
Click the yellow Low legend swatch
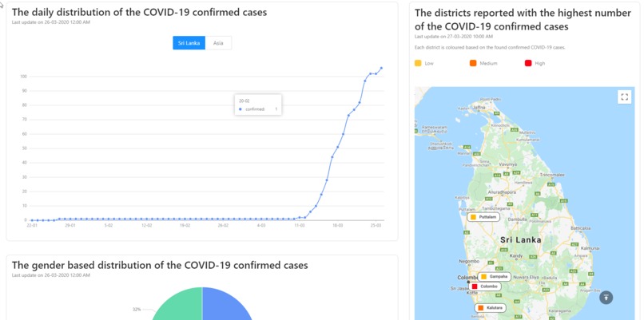point(418,63)
